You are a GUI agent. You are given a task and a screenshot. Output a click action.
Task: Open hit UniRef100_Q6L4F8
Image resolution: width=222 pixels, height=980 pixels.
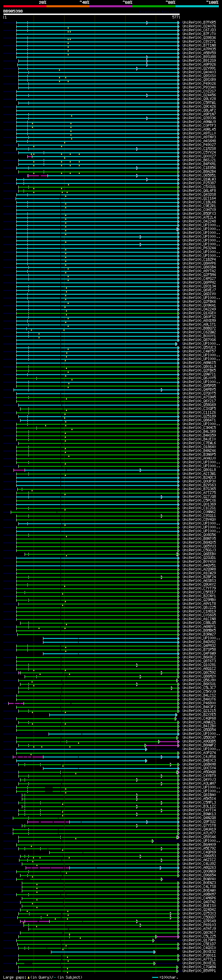[x=199, y=191]
